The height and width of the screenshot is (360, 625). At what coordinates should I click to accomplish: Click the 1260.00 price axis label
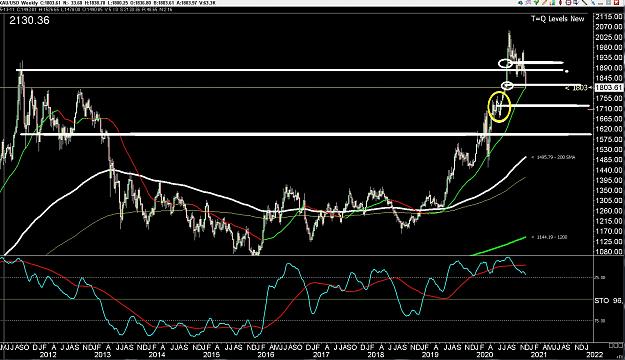point(608,211)
